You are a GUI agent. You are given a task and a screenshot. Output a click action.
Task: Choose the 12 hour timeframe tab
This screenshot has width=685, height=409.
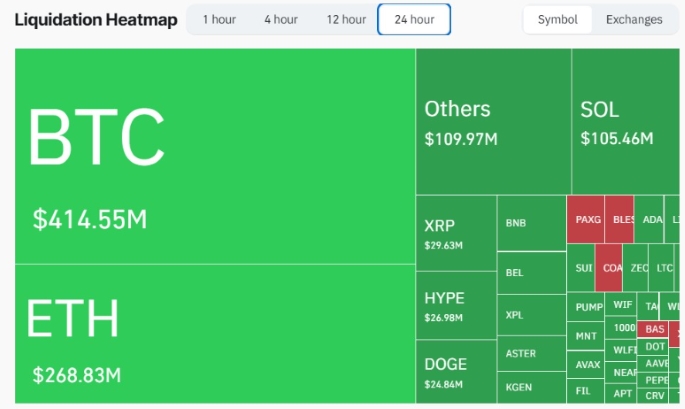(x=346, y=19)
